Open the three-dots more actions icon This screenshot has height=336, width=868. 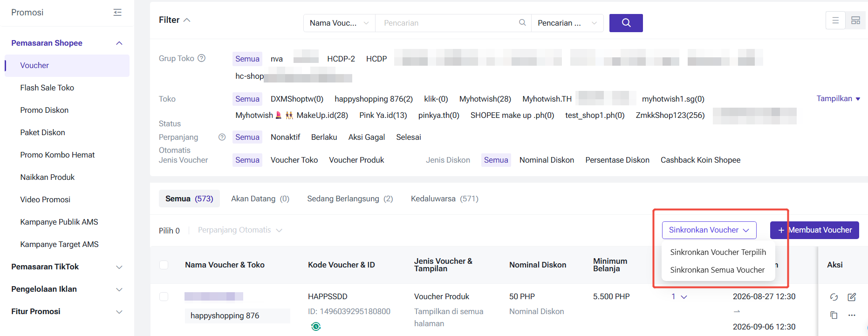pos(852,315)
